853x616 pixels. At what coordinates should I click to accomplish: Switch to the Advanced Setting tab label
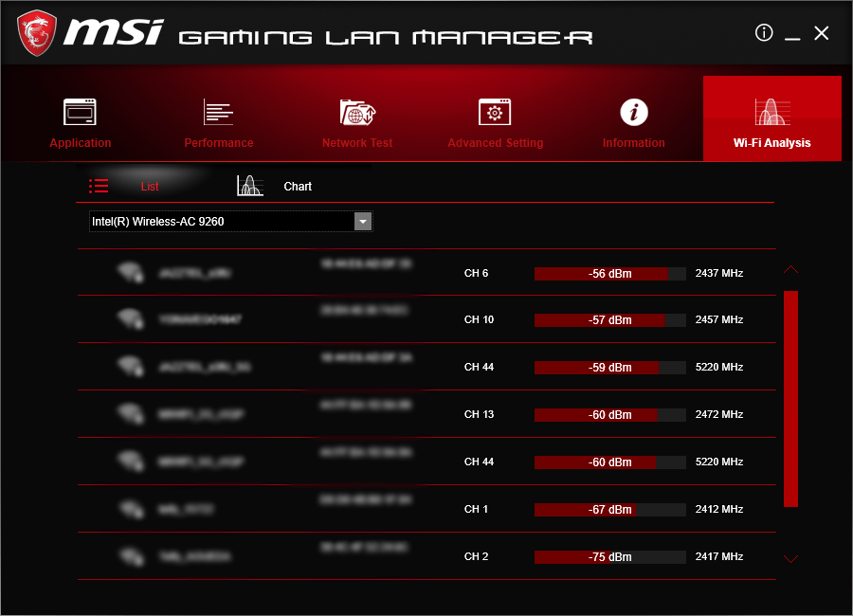point(495,143)
